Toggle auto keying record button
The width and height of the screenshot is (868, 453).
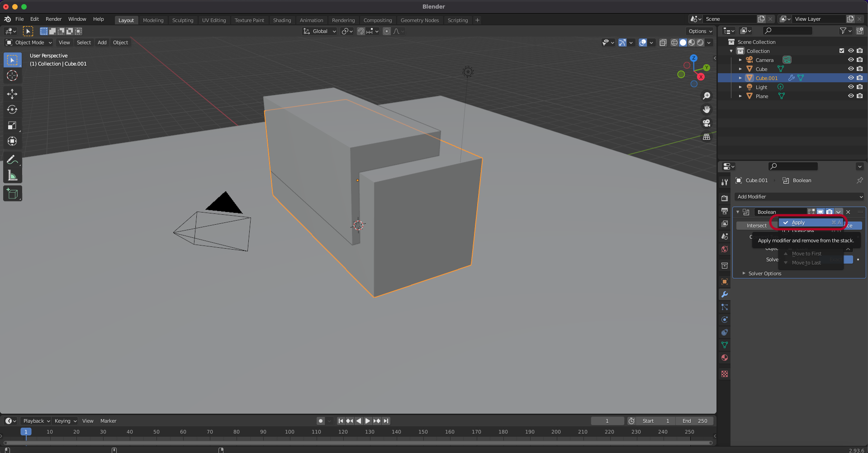pyautogui.click(x=321, y=421)
